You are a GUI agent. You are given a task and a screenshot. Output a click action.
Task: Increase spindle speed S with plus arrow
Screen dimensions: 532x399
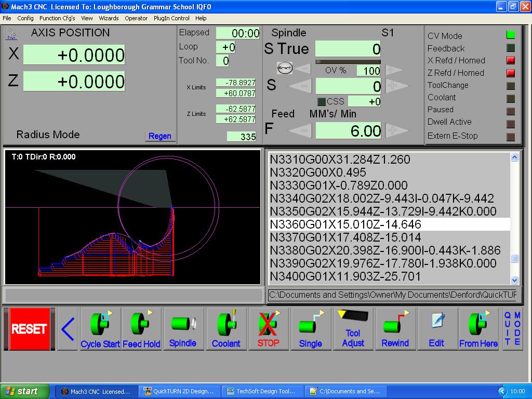(396, 86)
